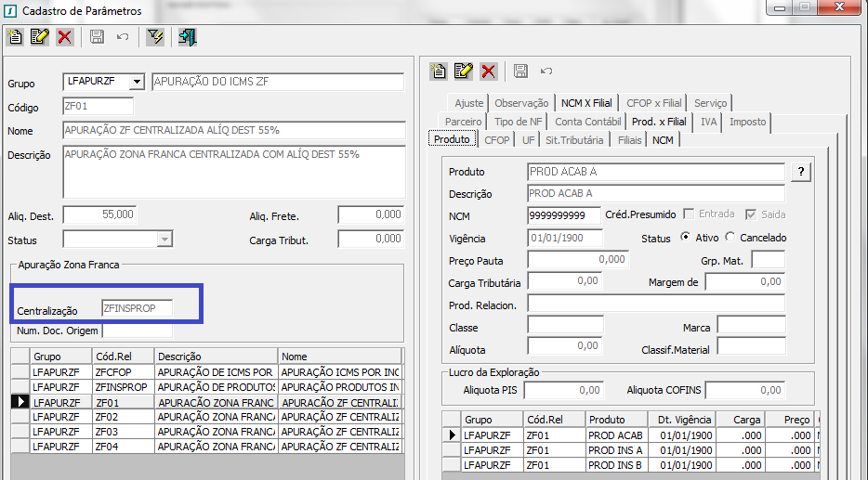The image size is (868, 480).
Task: Open the Grupo dropdown arrow
Action: [x=138, y=82]
